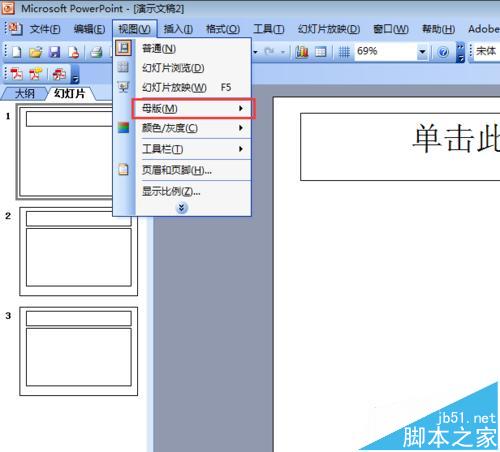Open the Adobe PDF toolbar options arrow

76,75
